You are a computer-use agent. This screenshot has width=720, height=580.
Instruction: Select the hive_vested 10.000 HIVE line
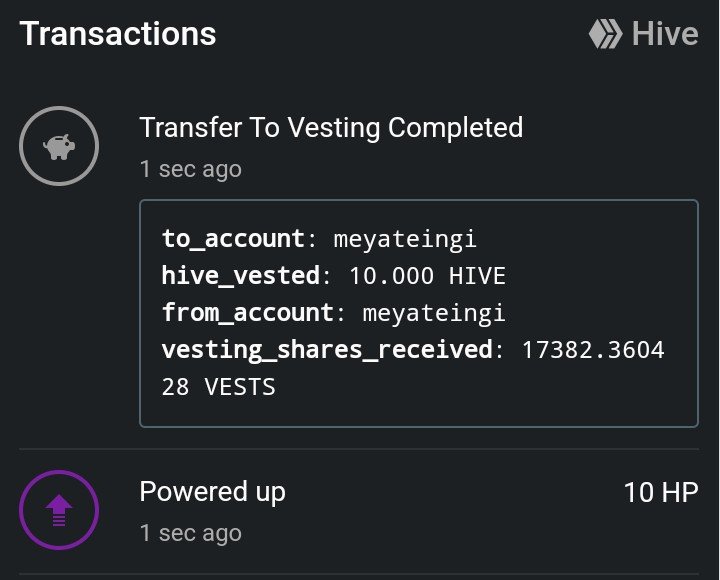pos(334,276)
